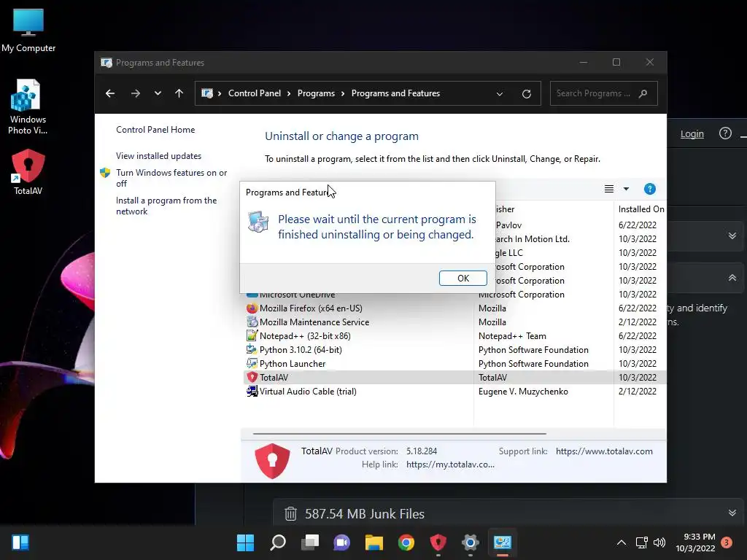This screenshot has width=747, height=560.
Task: Refresh the Programs and Features list
Action: click(527, 94)
